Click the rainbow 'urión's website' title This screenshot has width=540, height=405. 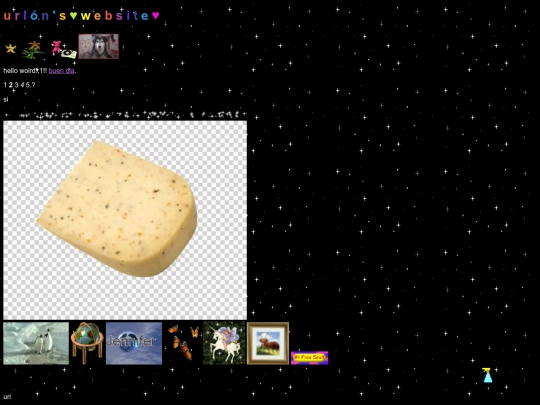[x=82, y=15]
